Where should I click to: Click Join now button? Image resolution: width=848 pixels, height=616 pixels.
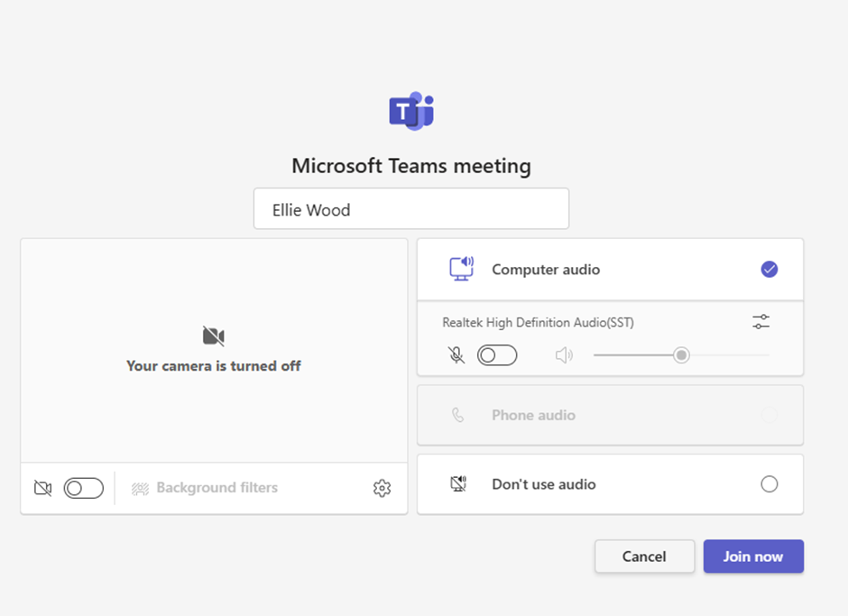(753, 556)
